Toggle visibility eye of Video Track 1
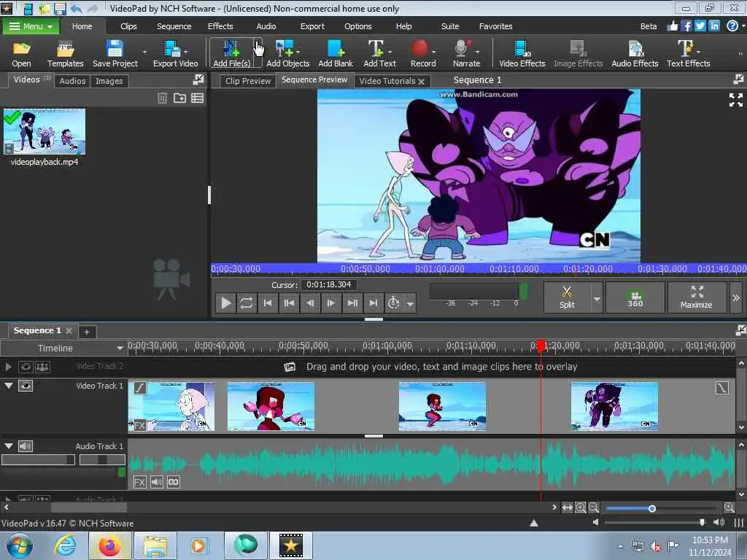This screenshot has width=747, height=560. [26, 386]
